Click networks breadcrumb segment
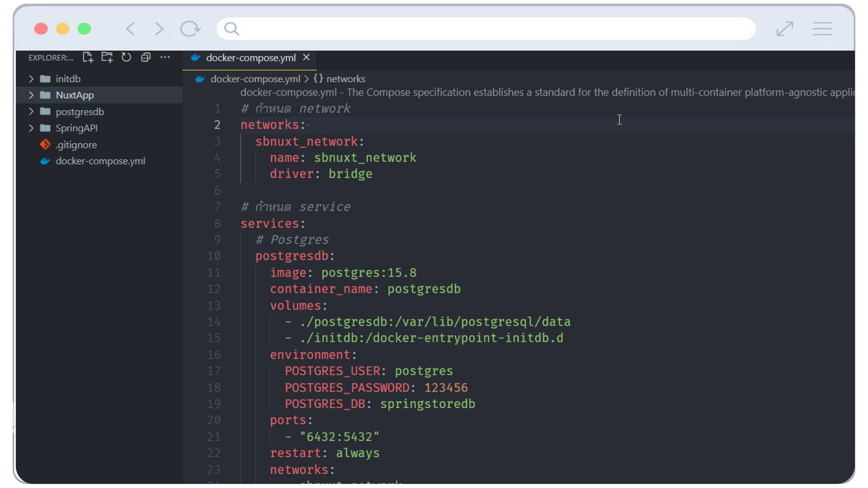 (x=346, y=79)
